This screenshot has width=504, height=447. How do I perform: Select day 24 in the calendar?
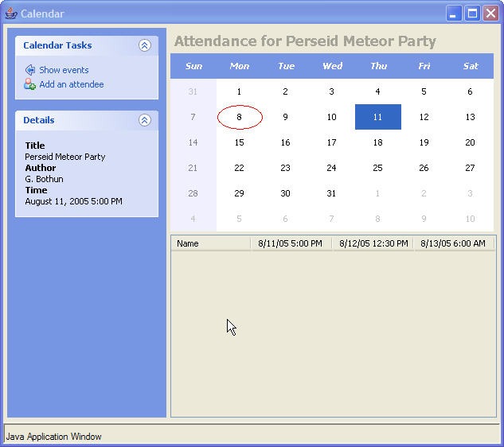pyautogui.click(x=332, y=168)
